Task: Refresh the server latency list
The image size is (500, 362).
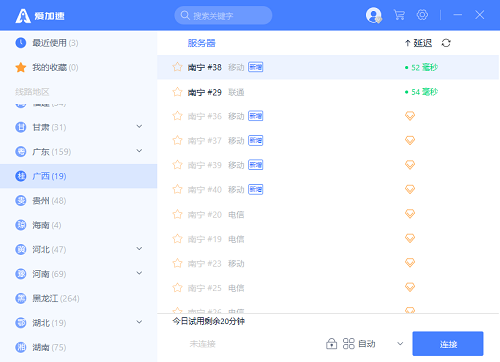Action: [446, 43]
